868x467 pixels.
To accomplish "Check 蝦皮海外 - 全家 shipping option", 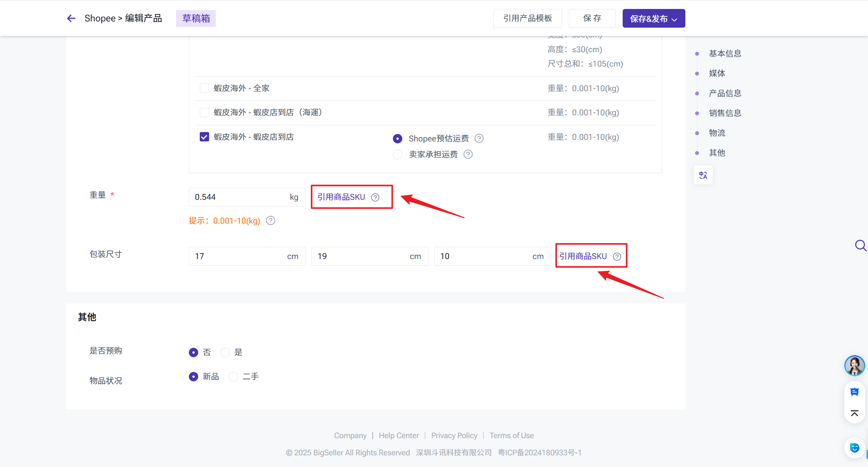I will click(x=204, y=88).
